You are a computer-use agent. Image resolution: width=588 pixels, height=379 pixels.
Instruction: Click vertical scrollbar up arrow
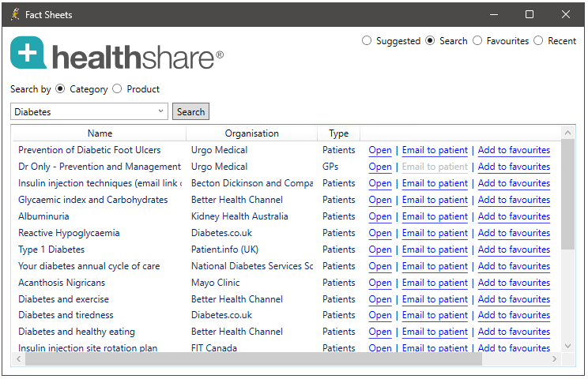(x=567, y=133)
